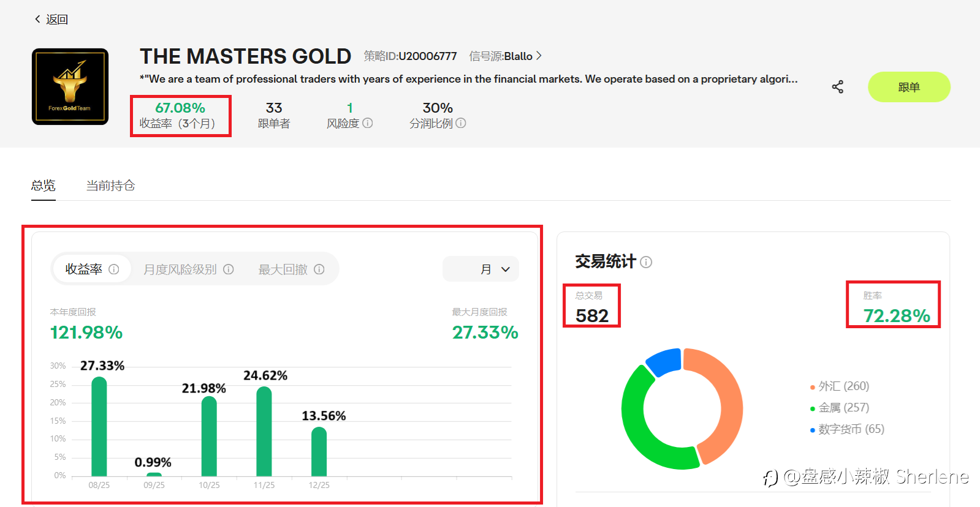Image resolution: width=980 pixels, height=507 pixels.
Task: Click info icon beside 月度风险级别
Action: 229,269
